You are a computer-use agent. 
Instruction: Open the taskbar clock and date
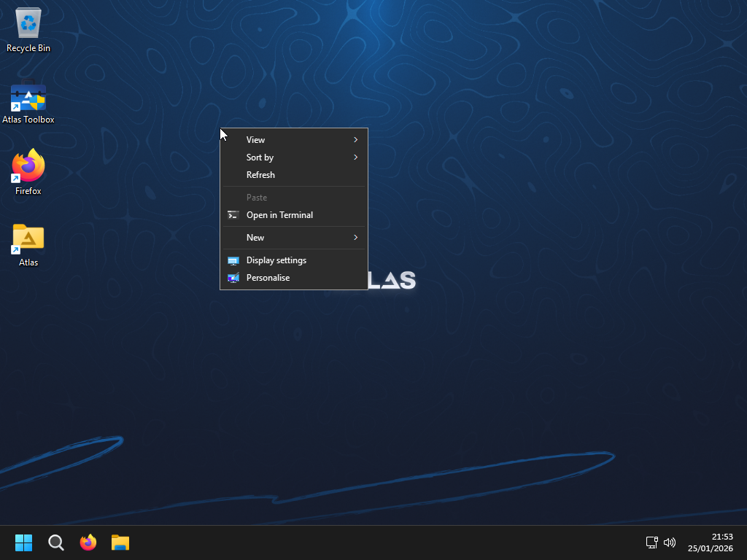tap(710, 542)
